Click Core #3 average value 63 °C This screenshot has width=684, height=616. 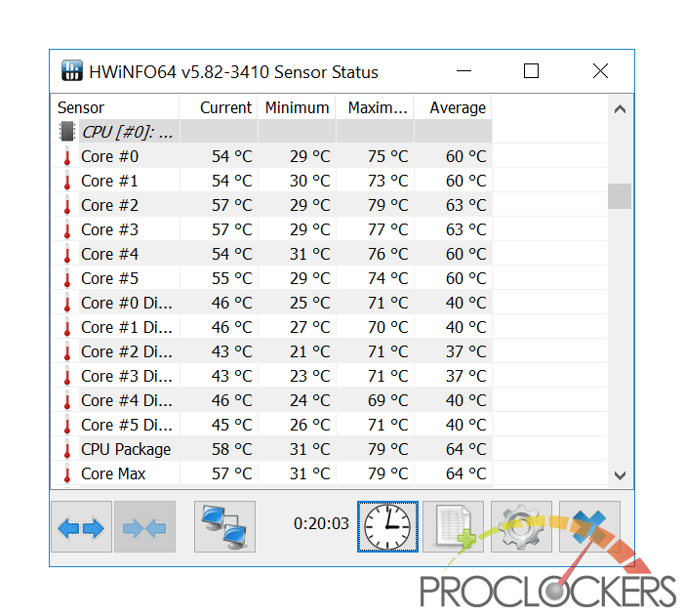coord(465,229)
